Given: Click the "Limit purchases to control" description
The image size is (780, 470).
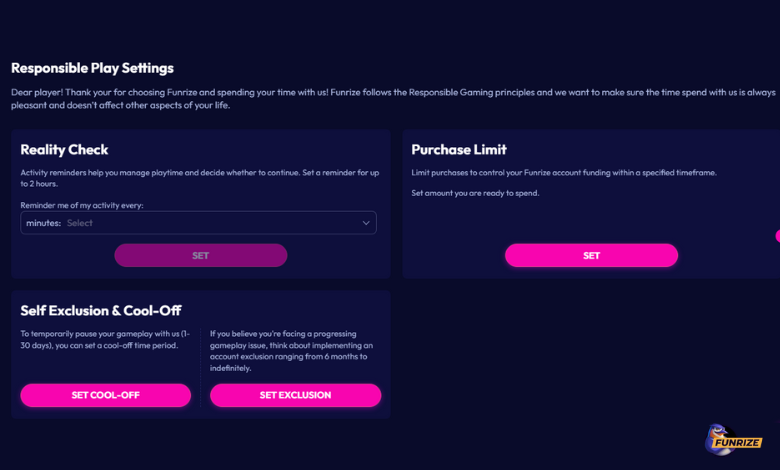Looking at the screenshot, I should (x=564, y=173).
